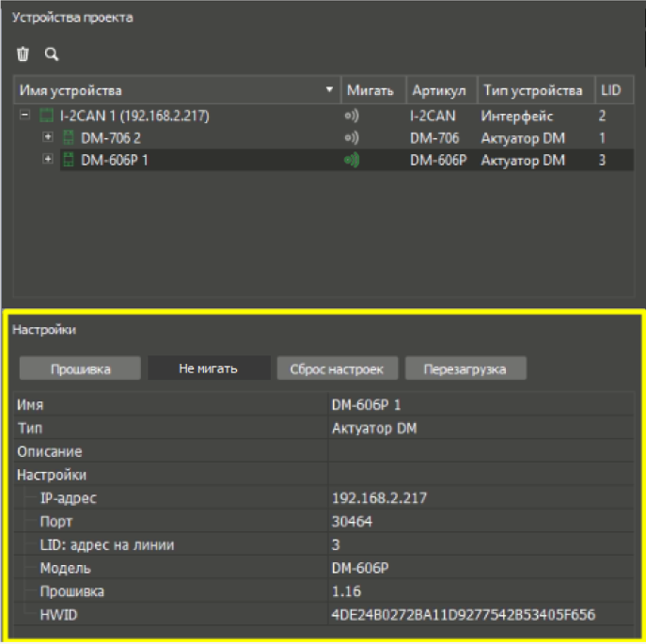Click the empty 'Описание' value field
The image size is (646, 644).
[x=480, y=452]
